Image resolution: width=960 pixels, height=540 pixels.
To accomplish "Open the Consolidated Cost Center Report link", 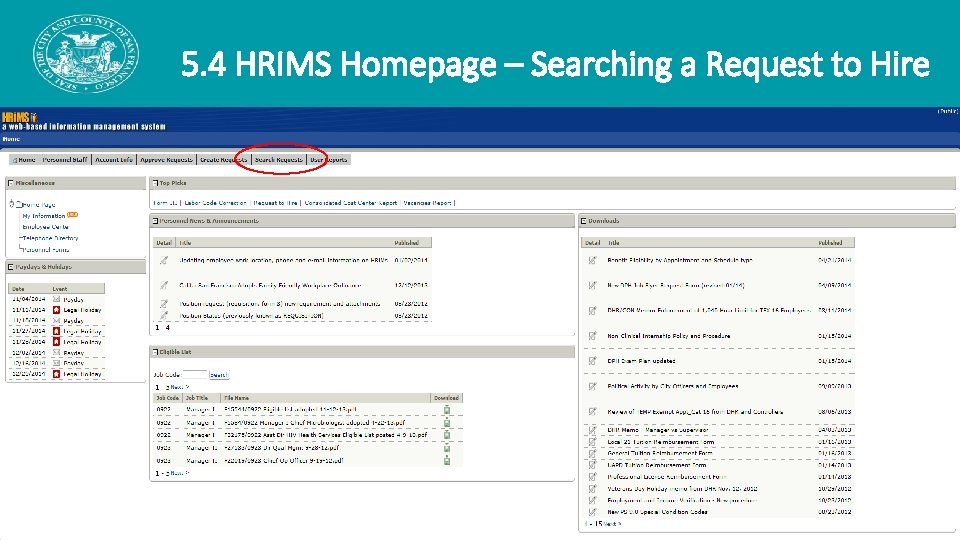I will coord(351,203).
